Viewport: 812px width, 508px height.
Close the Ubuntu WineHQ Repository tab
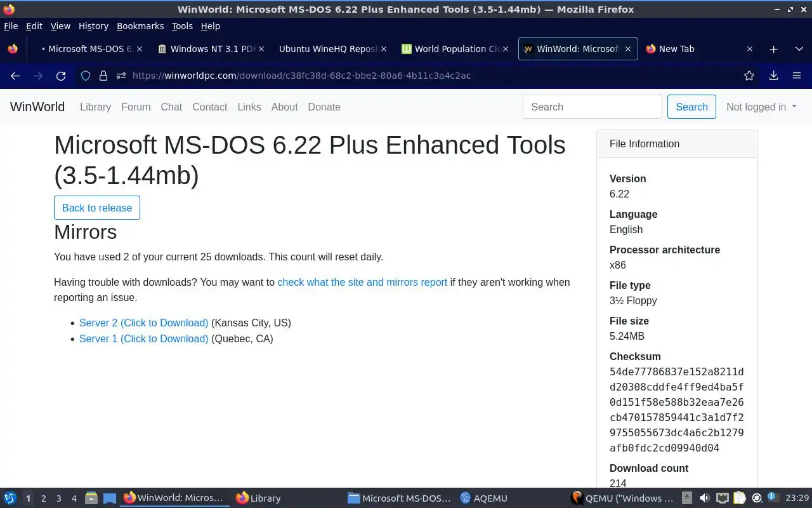[x=384, y=49]
